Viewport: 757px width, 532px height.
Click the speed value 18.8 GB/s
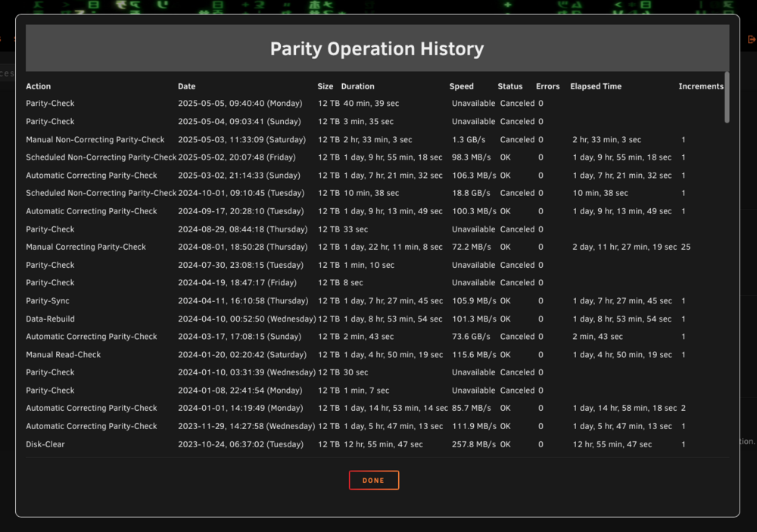tap(471, 193)
